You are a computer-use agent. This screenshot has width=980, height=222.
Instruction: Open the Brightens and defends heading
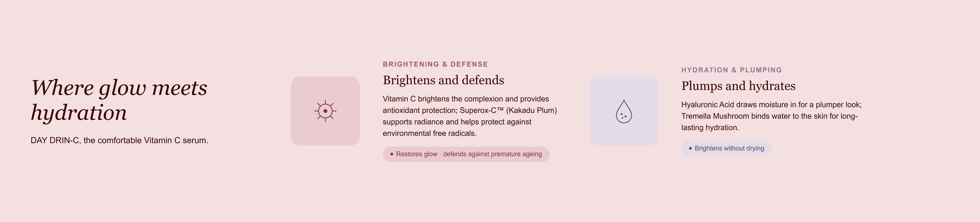click(443, 80)
